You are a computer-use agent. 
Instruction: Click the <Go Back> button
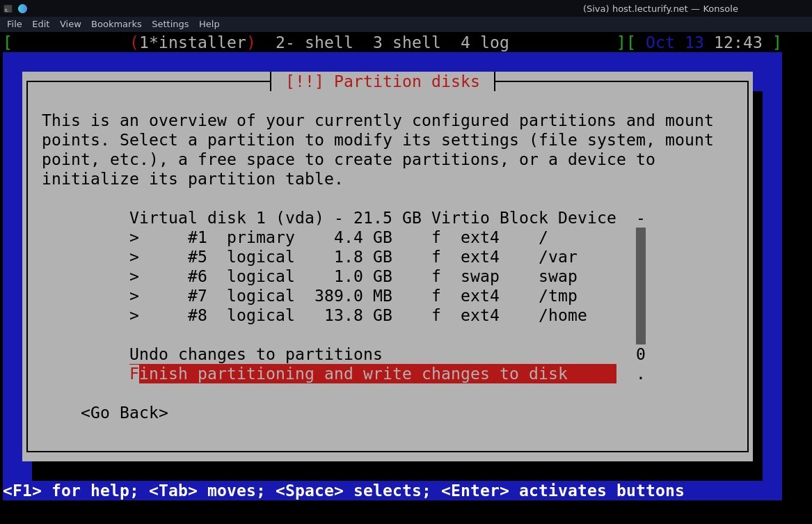(125, 413)
